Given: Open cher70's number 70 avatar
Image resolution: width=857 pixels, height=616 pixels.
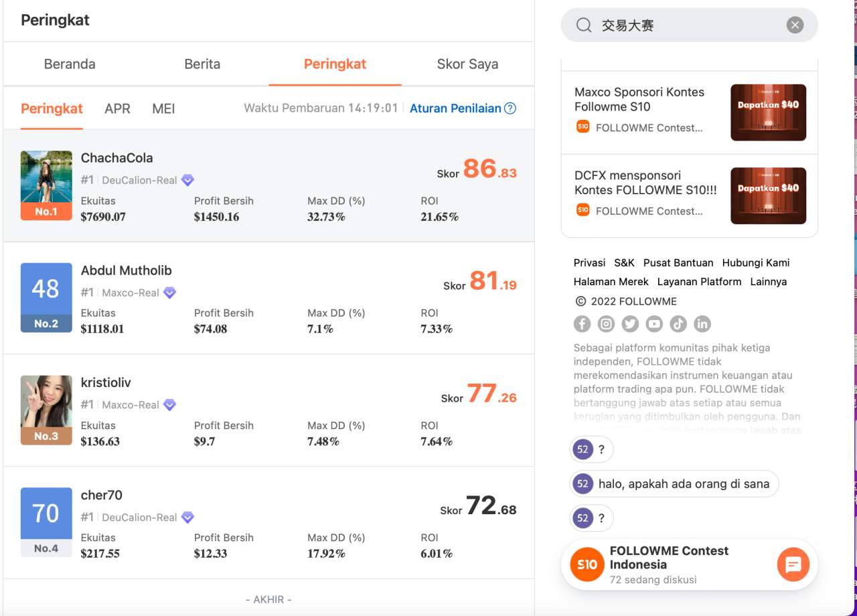Looking at the screenshot, I should [x=46, y=522].
